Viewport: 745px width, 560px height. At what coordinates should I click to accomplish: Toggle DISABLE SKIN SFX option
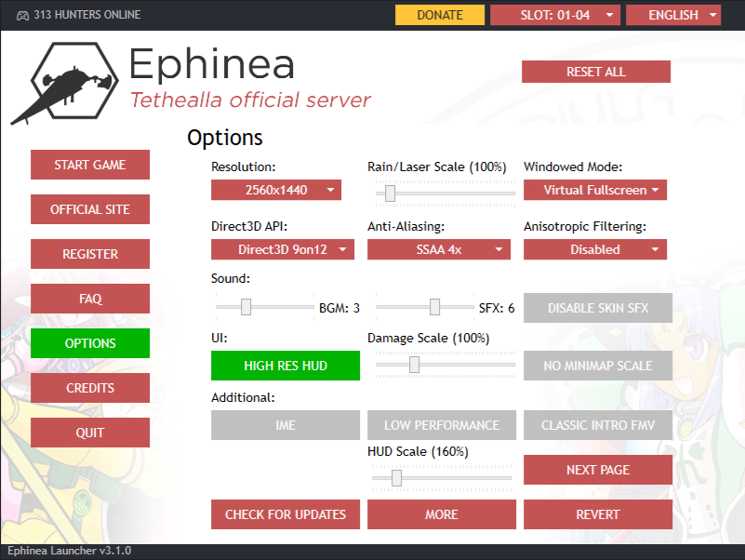598,308
